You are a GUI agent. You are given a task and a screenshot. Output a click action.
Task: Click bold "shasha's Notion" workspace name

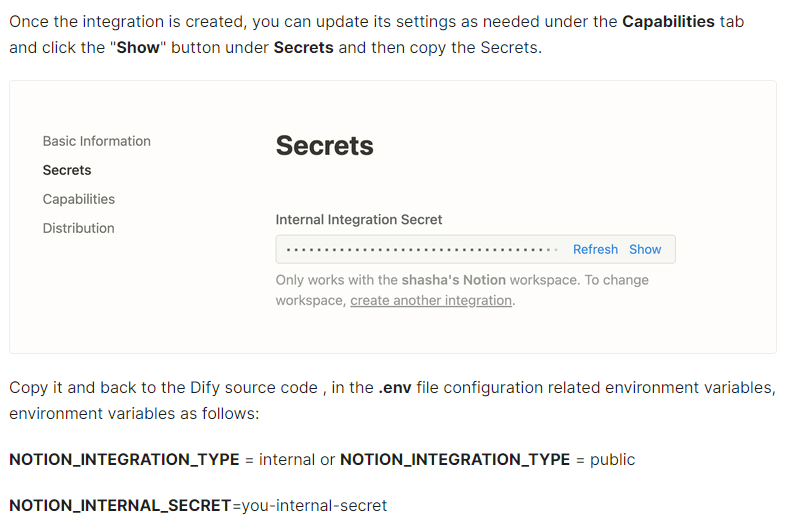[x=454, y=280]
